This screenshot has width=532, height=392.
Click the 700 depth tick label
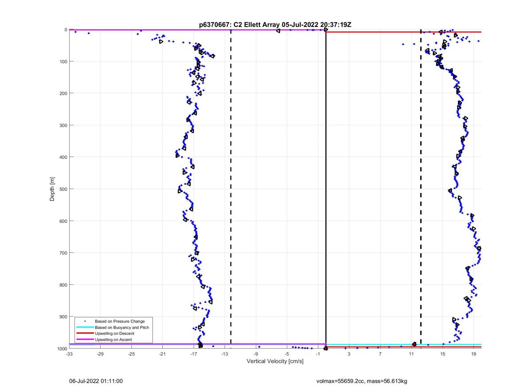pos(63,252)
